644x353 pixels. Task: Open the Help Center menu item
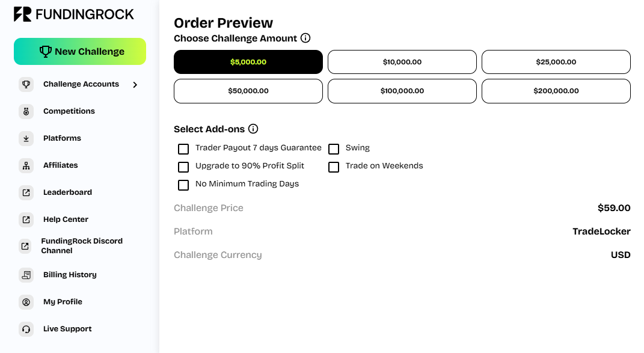pos(66,219)
